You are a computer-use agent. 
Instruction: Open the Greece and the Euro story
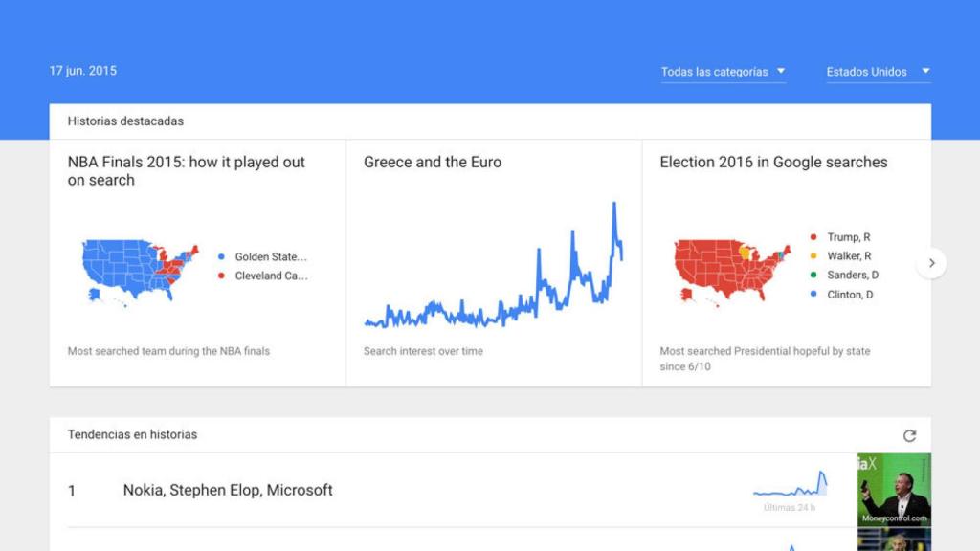pos(432,162)
